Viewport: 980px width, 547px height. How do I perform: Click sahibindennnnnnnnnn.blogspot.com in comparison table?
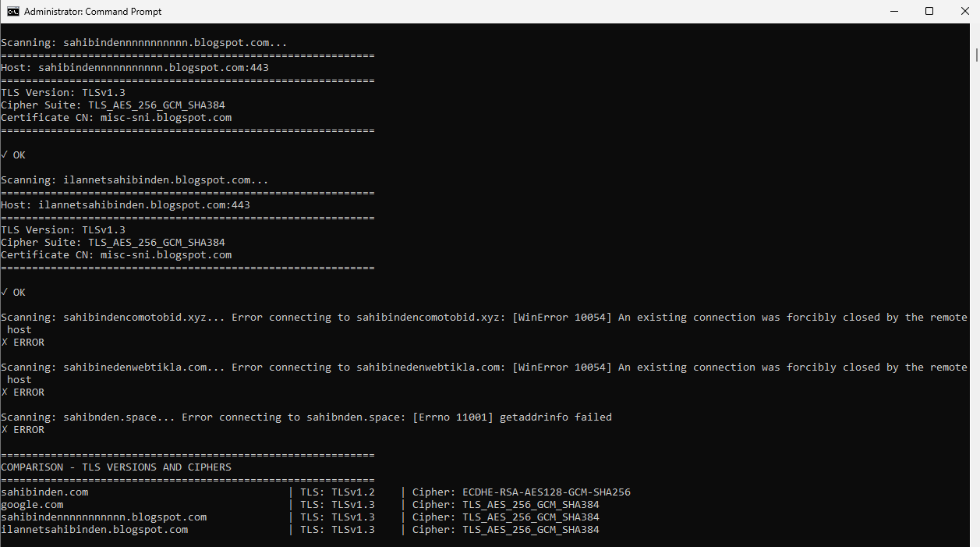[104, 517]
